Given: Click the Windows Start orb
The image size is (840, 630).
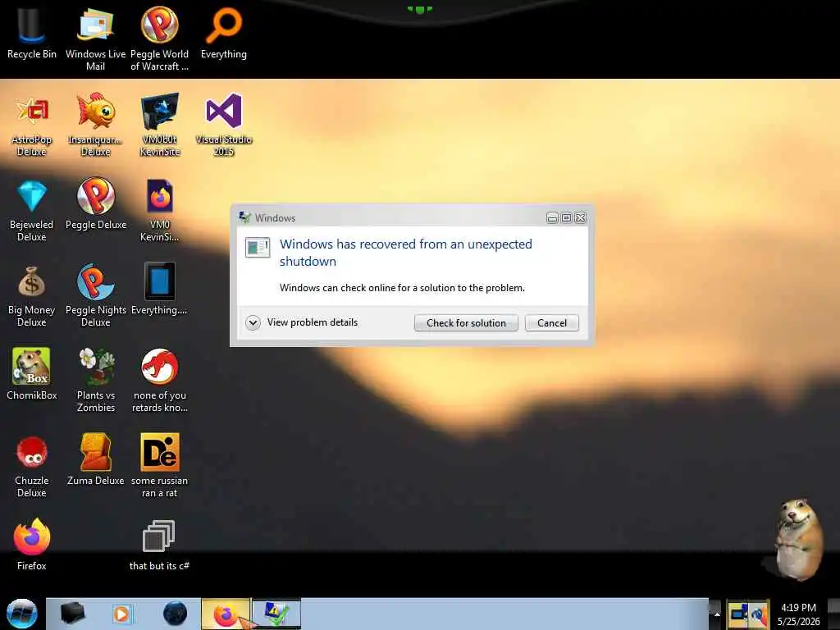Looking at the screenshot, I should coord(21,614).
